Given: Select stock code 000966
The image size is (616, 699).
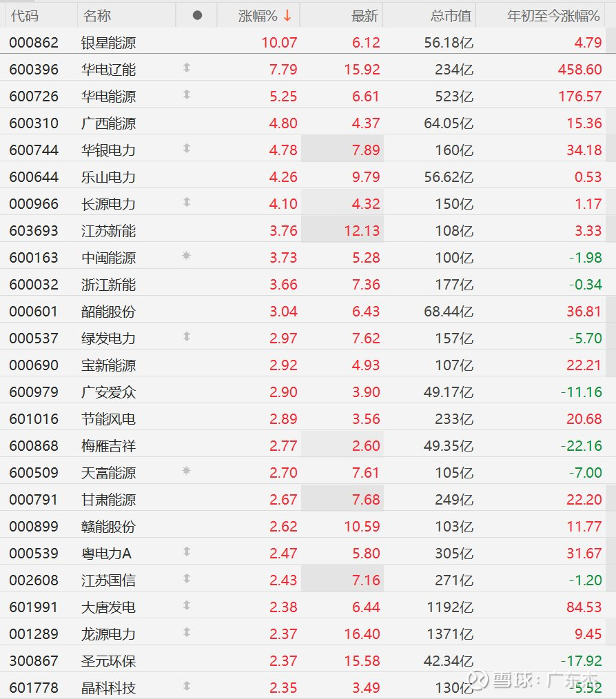Looking at the screenshot, I should (34, 204).
